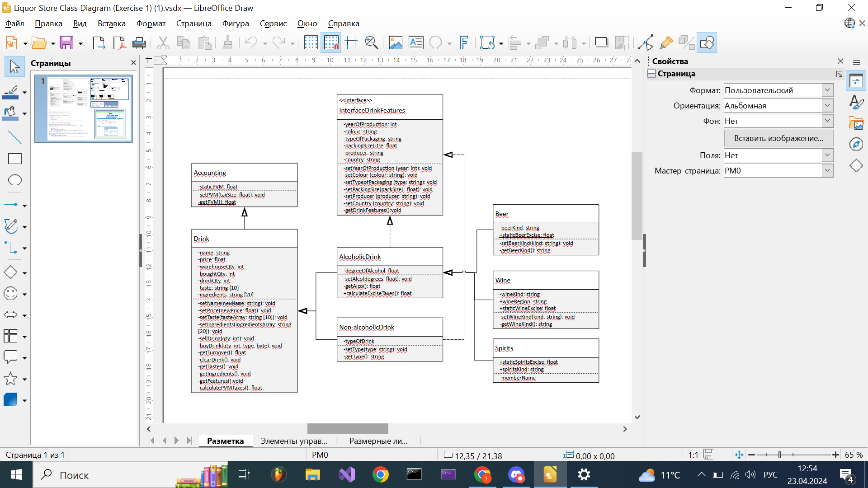The width and height of the screenshot is (868, 488).
Task: Toggle helplines while moving
Action: (351, 43)
